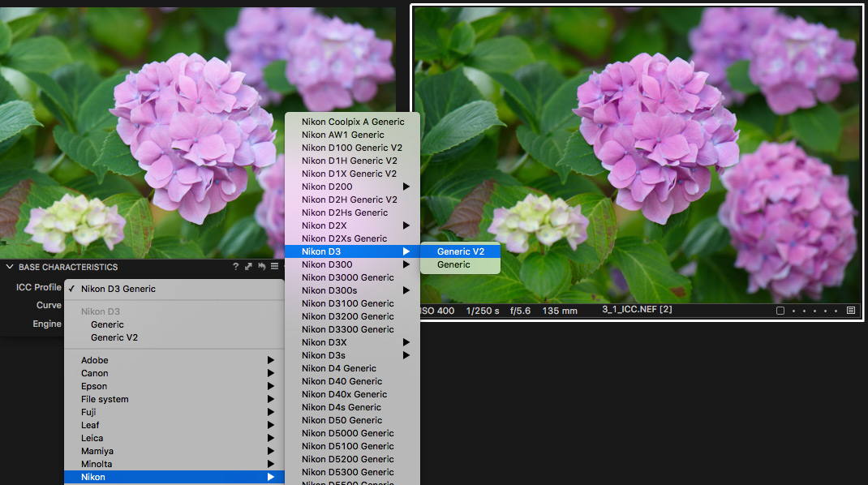Choose Generic in Nikon D3 flyout submenu
Screen dimensions: 868x485
click(461, 264)
